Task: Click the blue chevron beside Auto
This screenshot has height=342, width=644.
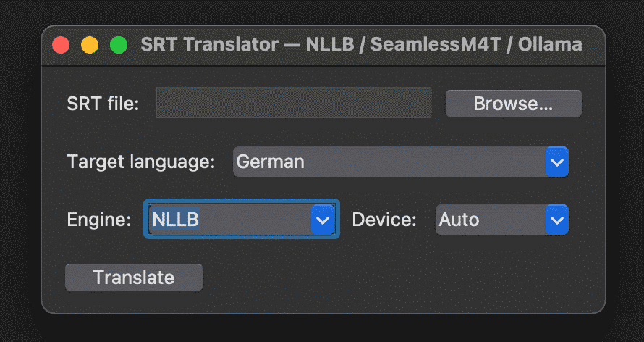Action: (x=556, y=220)
